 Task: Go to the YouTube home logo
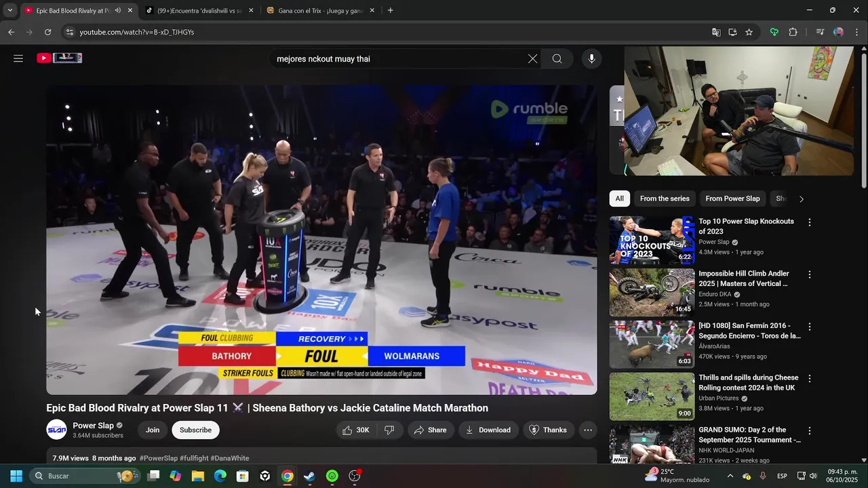point(60,58)
